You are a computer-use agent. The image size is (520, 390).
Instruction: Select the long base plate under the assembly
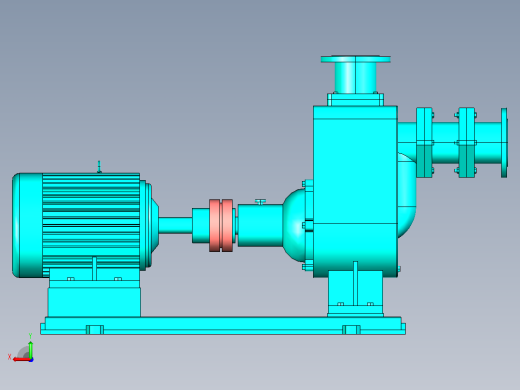223,326
